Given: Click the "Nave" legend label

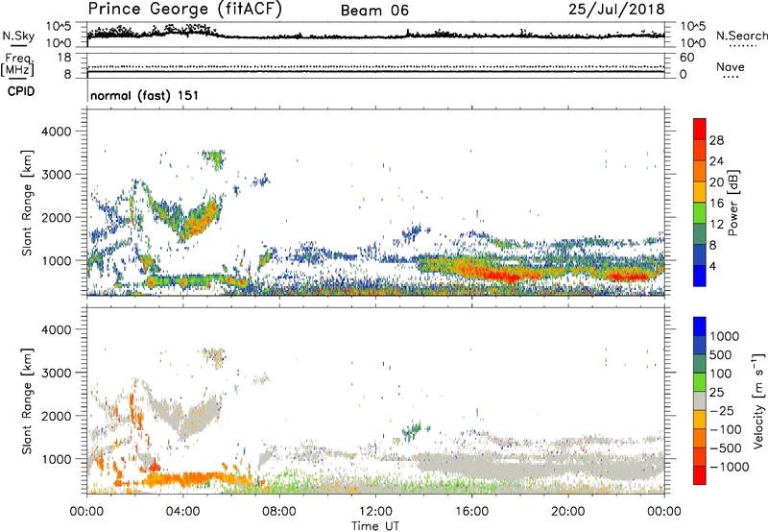Looking at the screenshot, I should pyautogui.click(x=731, y=66).
